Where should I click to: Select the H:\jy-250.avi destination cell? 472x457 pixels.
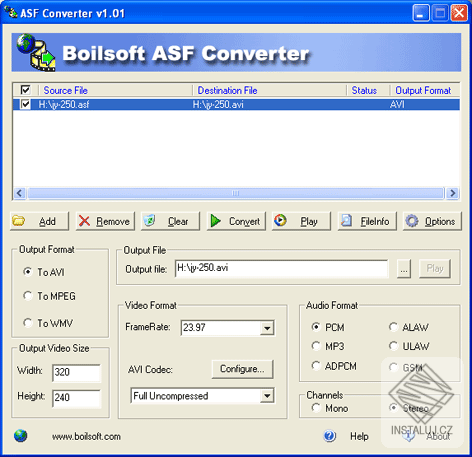click(x=218, y=105)
